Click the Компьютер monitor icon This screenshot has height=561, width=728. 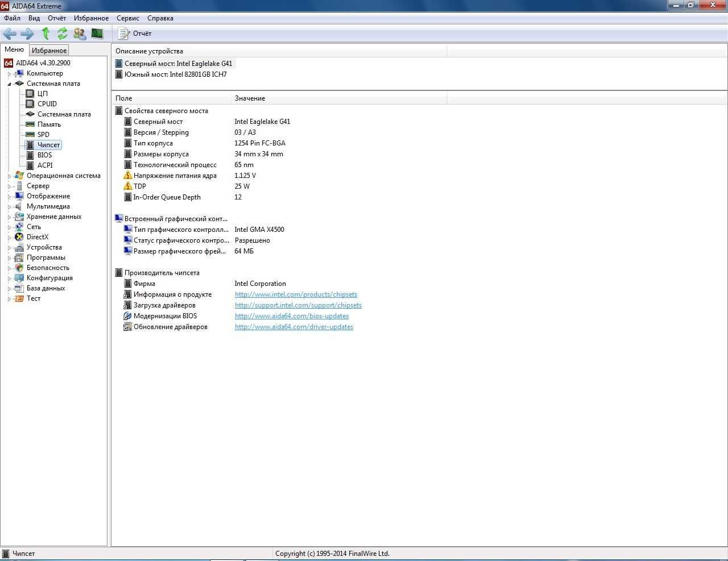click(x=19, y=73)
